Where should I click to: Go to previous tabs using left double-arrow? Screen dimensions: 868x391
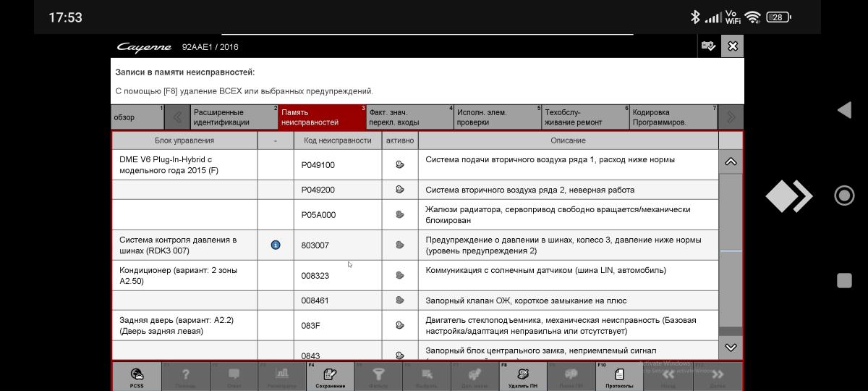click(x=177, y=117)
